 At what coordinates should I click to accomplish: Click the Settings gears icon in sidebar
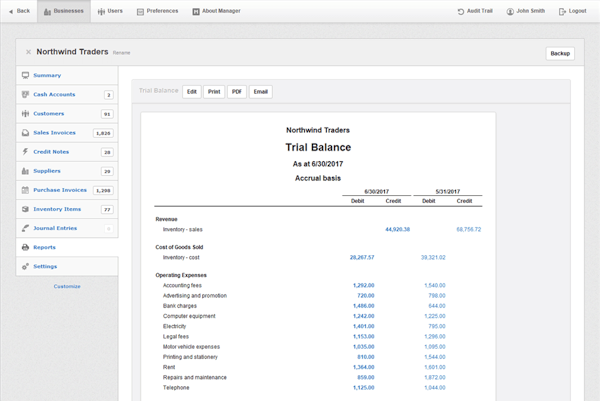coord(25,266)
